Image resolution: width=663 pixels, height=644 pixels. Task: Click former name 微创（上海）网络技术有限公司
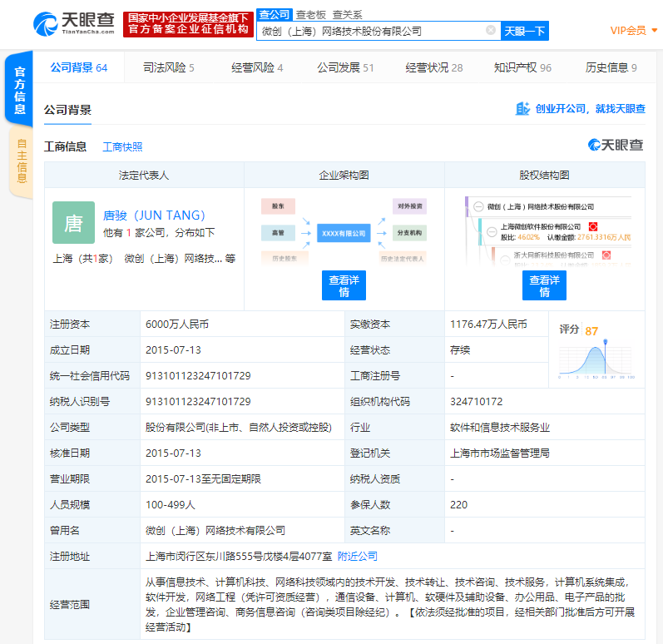pos(215,530)
